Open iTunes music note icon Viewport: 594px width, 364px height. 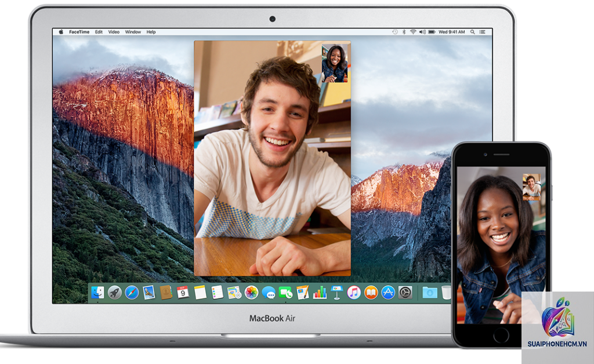tap(354, 293)
